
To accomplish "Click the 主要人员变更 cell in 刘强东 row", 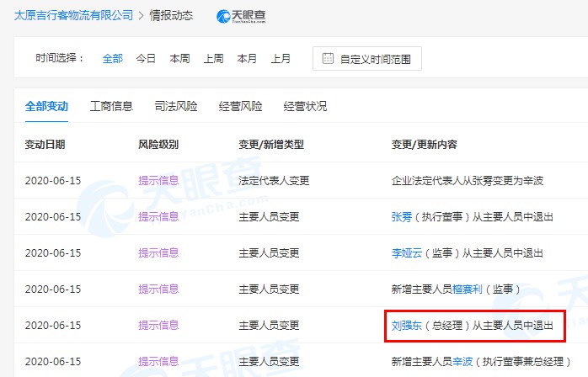I will tap(269, 326).
